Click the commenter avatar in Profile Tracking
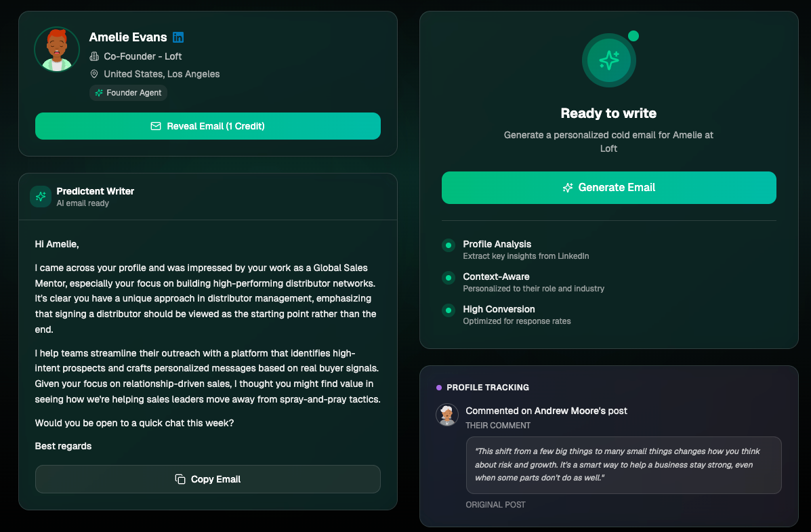This screenshot has height=532, width=811. pyautogui.click(x=447, y=415)
